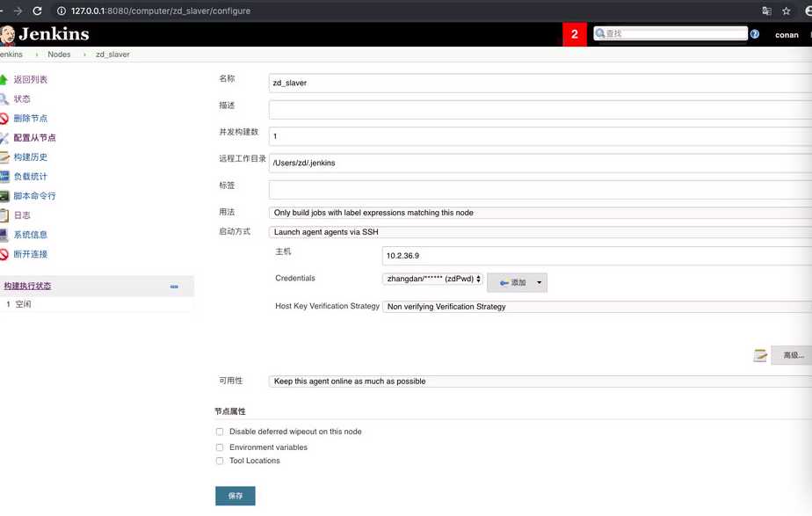The image size is (812, 516).
Task: Click the blue save button
Action: pos(236,496)
